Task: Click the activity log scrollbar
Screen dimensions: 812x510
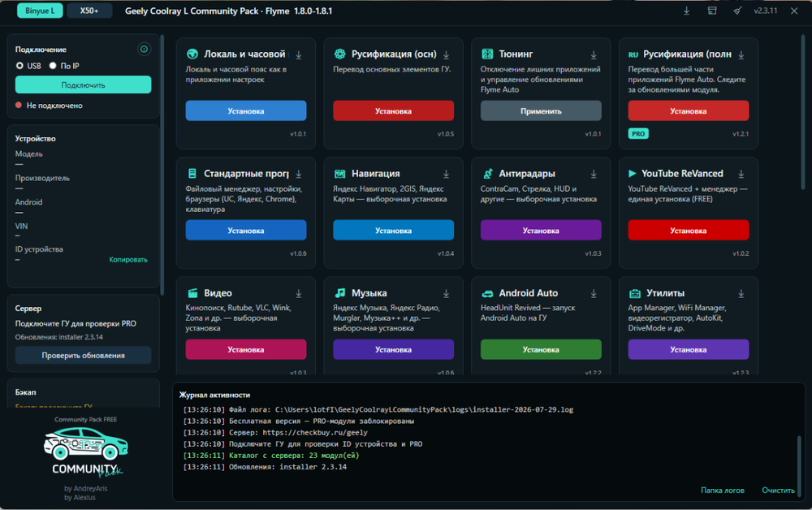Action: pyautogui.click(x=798, y=466)
